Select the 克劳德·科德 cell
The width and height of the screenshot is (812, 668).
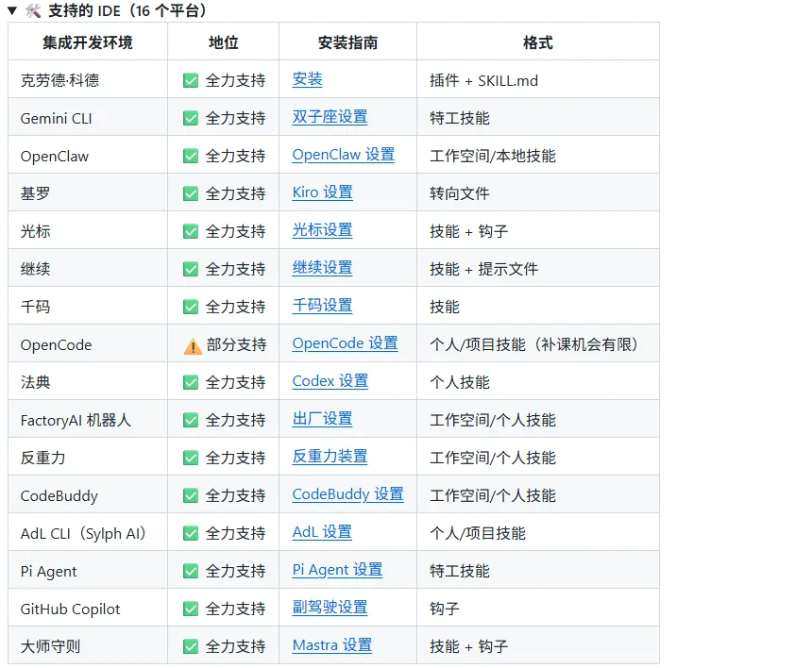88,80
